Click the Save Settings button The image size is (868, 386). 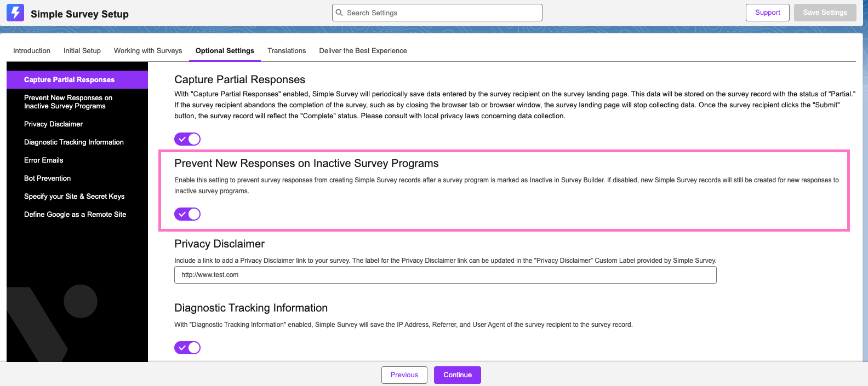[825, 13]
